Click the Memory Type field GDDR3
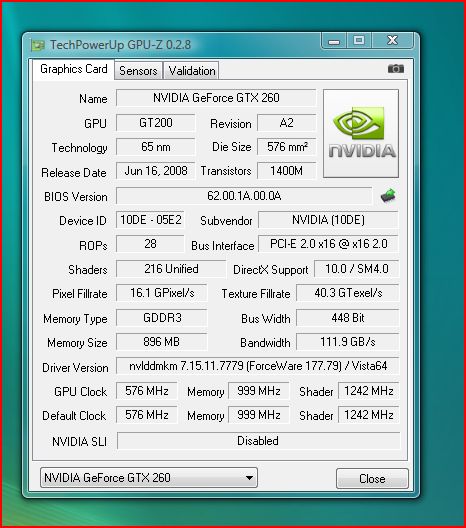 (x=162, y=318)
